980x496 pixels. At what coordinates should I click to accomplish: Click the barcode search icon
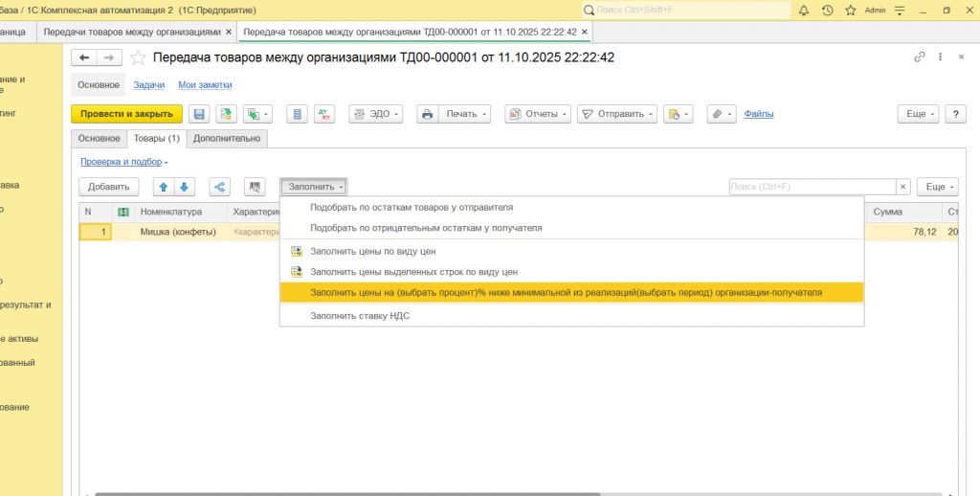point(255,187)
